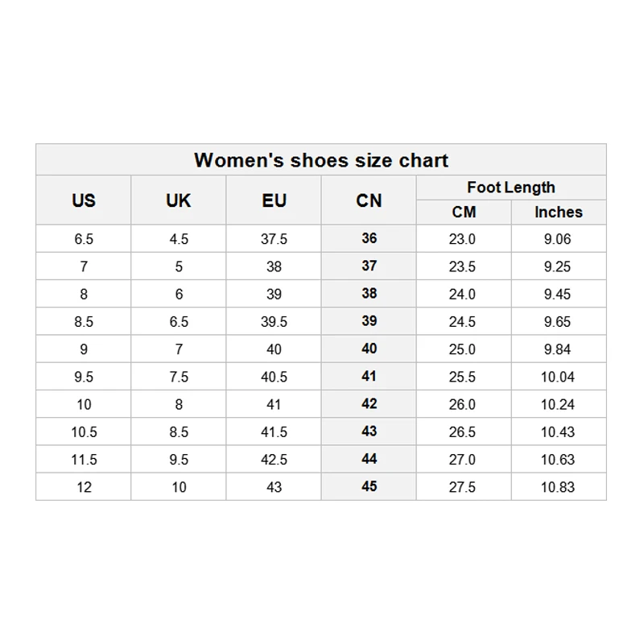Click the Women's shoes size chart title

click(320, 159)
